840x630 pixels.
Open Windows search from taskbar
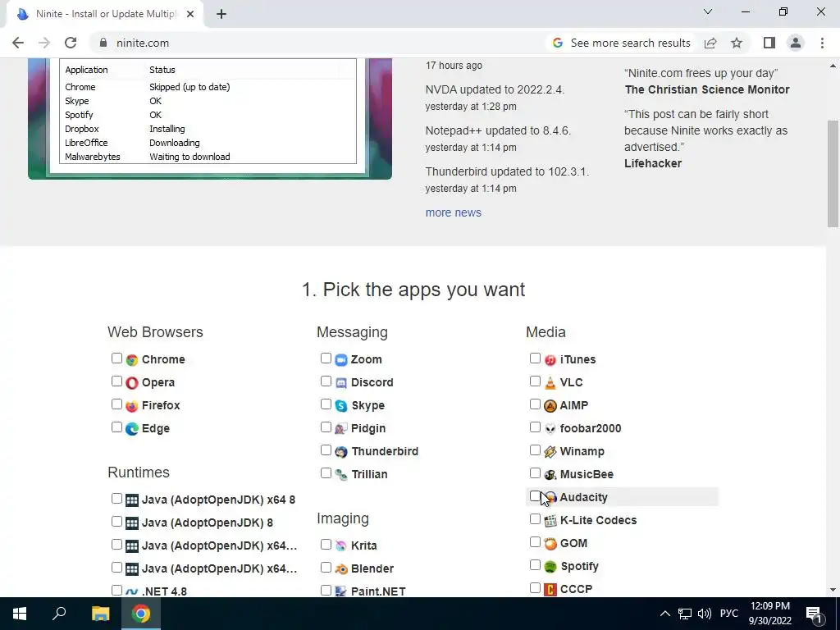click(x=59, y=614)
